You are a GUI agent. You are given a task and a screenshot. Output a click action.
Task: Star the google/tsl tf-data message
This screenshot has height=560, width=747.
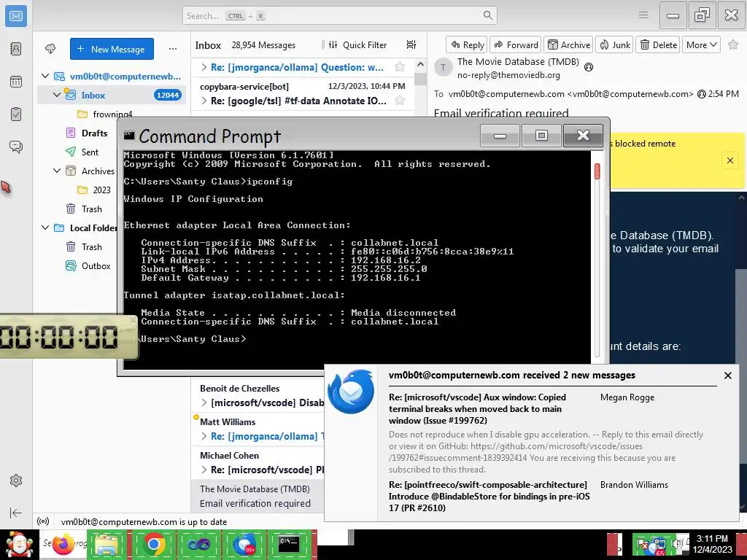point(400,101)
